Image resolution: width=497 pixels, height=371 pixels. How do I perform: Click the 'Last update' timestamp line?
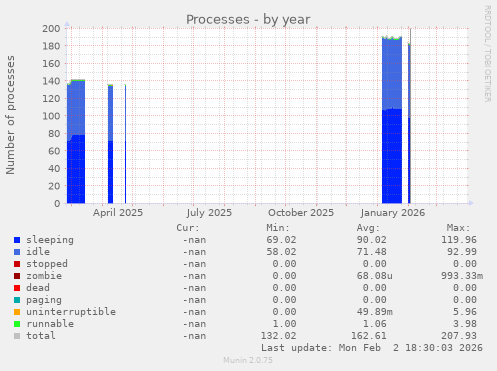372,348
